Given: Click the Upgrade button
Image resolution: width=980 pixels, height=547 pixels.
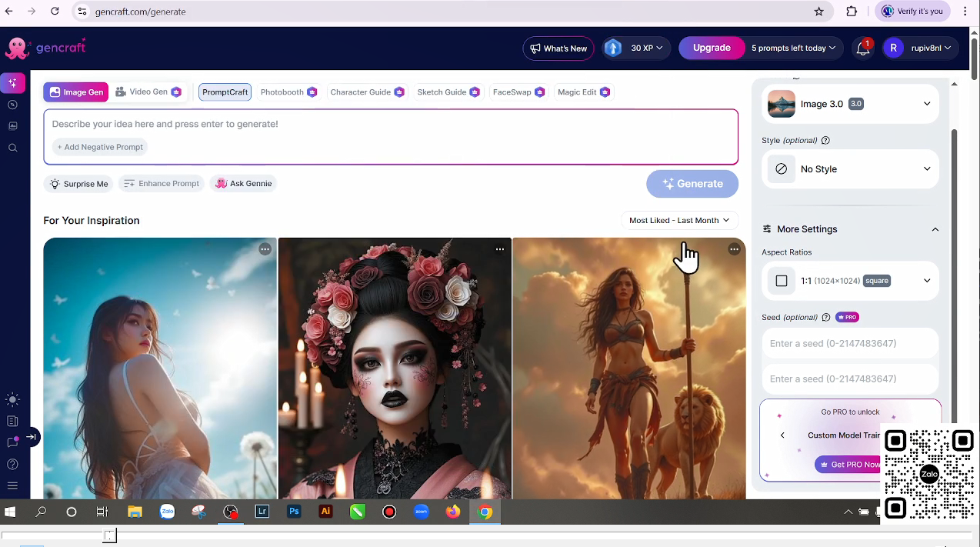Looking at the screenshot, I should (x=712, y=48).
